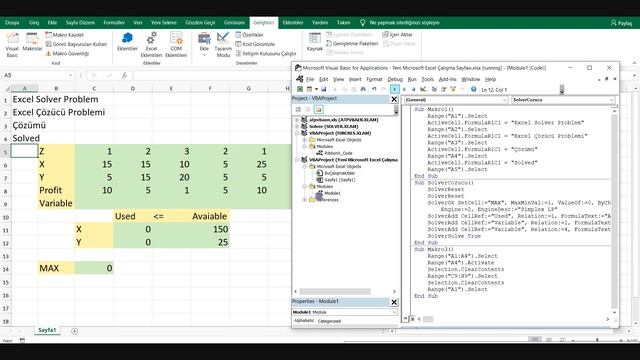Open Object Browser icon in VBA toolbar

pyautogui.click(x=453, y=89)
